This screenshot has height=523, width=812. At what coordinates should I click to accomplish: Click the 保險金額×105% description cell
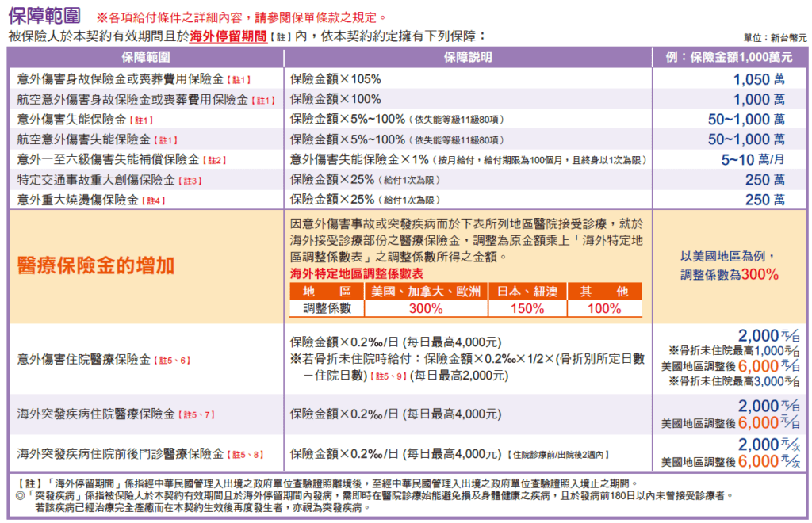click(335, 79)
